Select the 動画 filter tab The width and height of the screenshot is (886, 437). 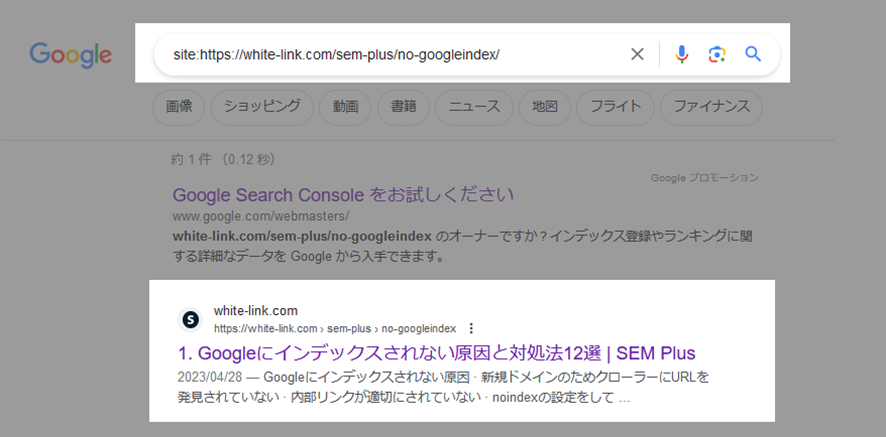pyautogui.click(x=345, y=107)
